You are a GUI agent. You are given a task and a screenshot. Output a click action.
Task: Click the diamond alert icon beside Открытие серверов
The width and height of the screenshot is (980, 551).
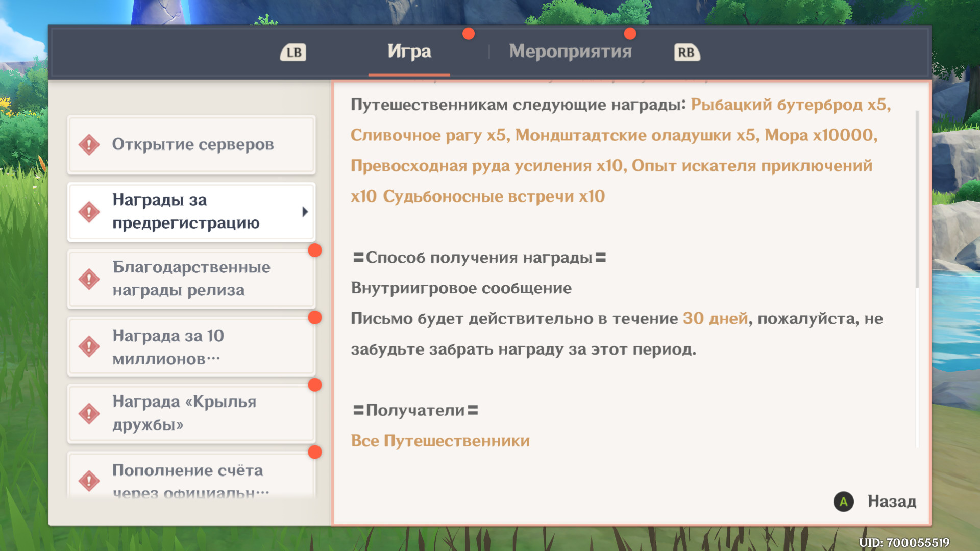coord(89,144)
